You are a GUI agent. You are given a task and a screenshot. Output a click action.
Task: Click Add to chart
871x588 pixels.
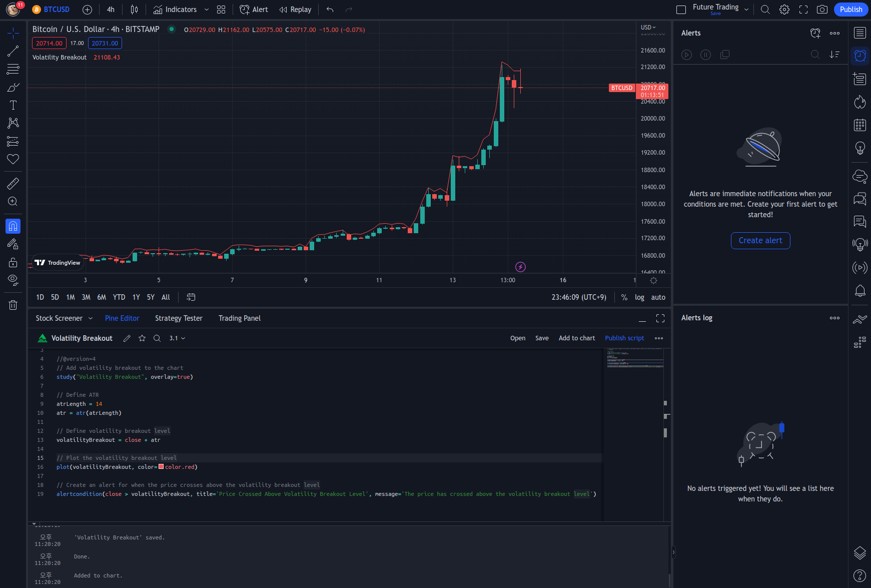(x=577, y=338)
